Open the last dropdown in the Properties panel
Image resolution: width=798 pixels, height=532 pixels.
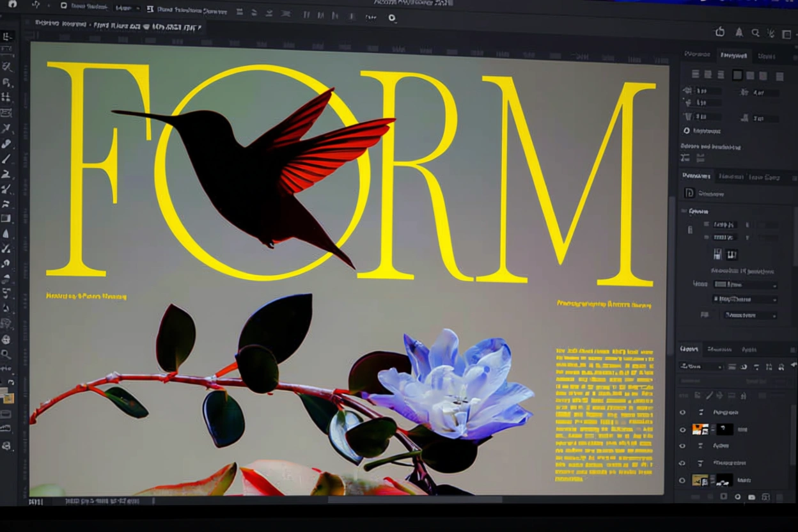(750, 315)
